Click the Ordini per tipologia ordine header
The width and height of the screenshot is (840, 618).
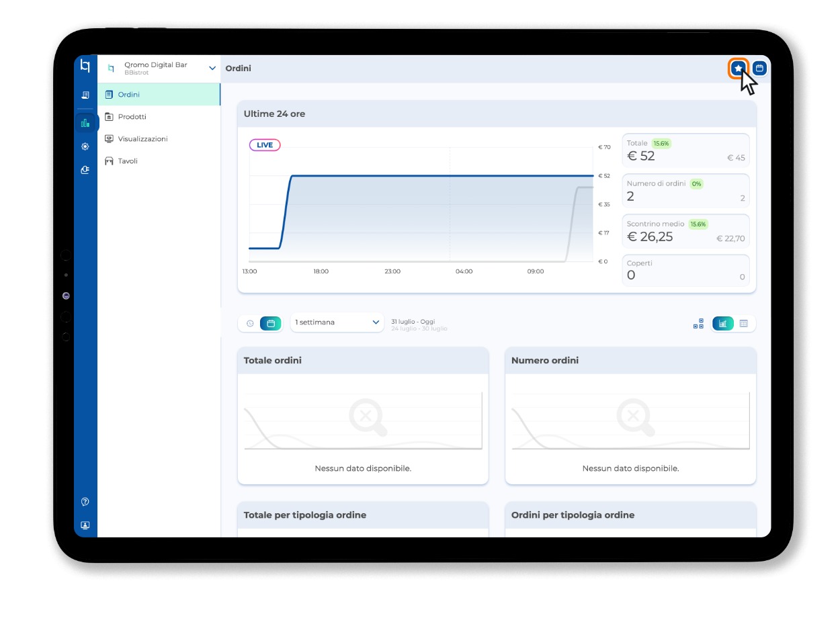point(630,515)
